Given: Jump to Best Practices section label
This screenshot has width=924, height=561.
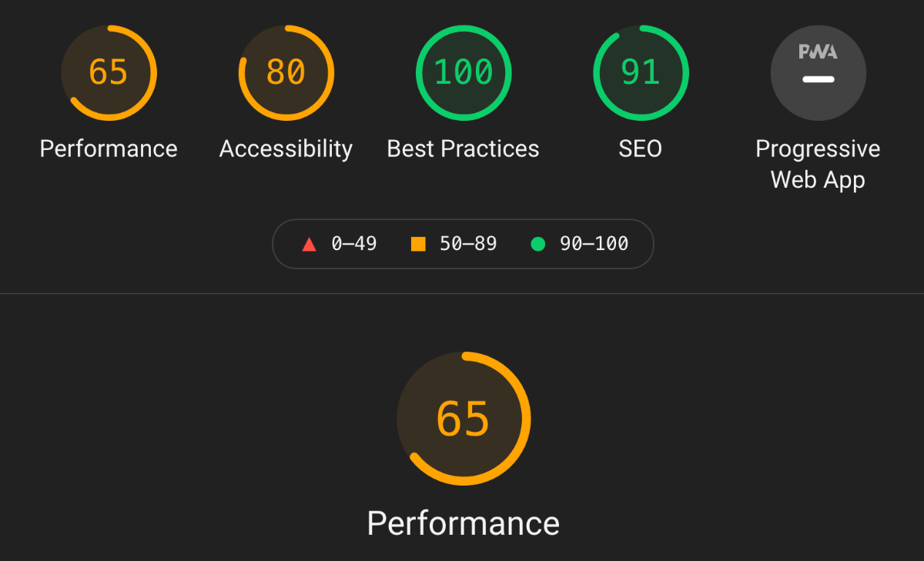Looking at the screenshot, I should (464, 149).
